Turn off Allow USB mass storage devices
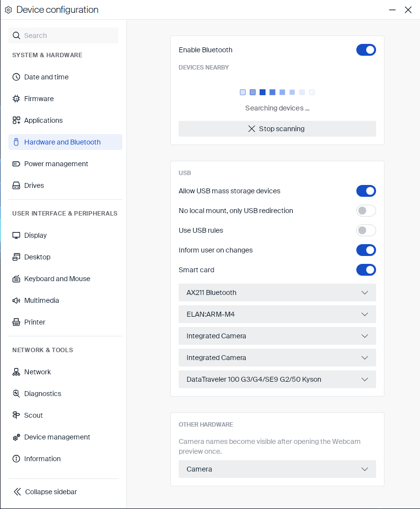The image size is (420, 509). [x=366, y=191]
